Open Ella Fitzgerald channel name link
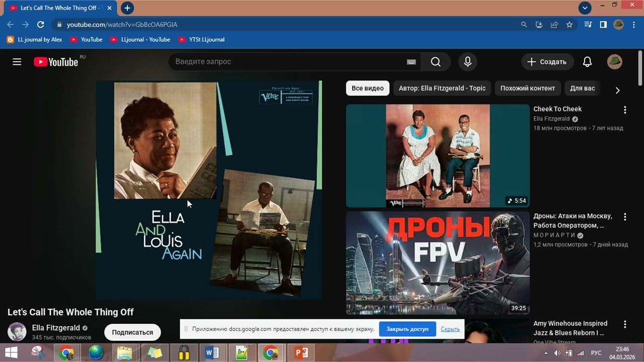Screen dimensions: 644x362 (x=56, y=328)
